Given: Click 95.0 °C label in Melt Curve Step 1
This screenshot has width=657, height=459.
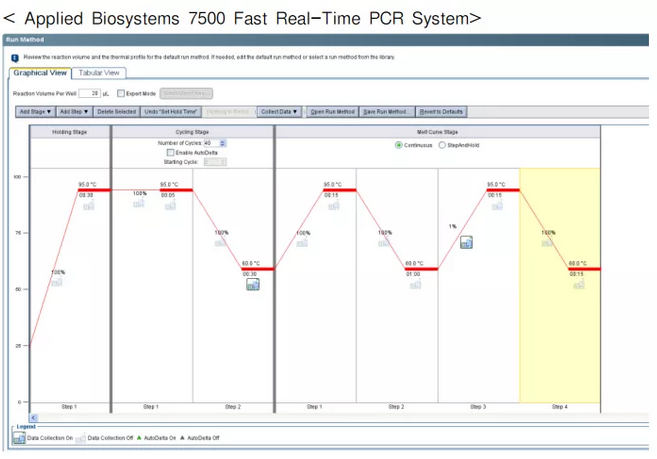Looking at the screenshot, I should pyautogui.click(x=333, y=185).
